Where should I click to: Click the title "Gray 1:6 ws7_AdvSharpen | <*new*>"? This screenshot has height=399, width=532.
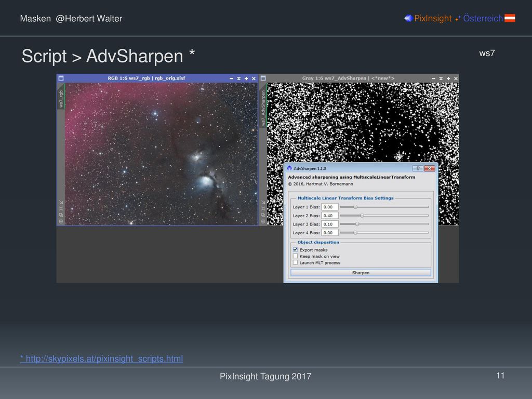[x=348, y=78]
